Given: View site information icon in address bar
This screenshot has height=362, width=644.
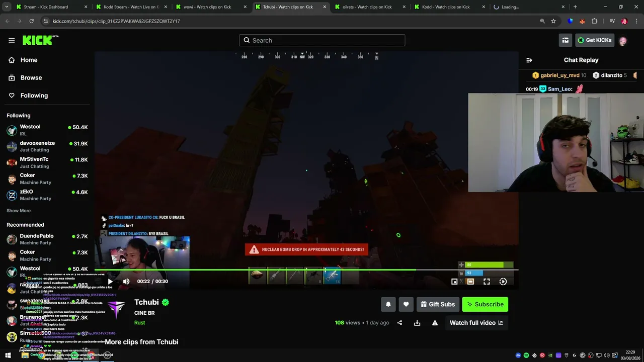Looking at the screenshot, I should pyautogui.click(x=46, y=21).
